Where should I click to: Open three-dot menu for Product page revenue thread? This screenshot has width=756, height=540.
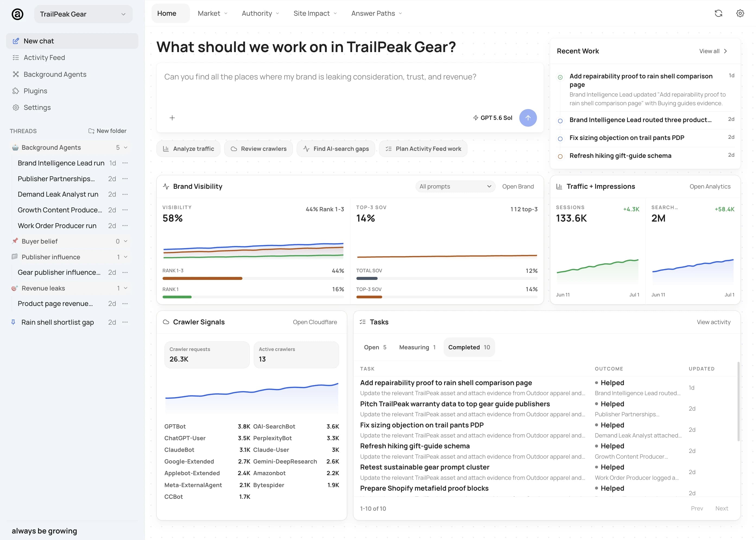point(125,303)
